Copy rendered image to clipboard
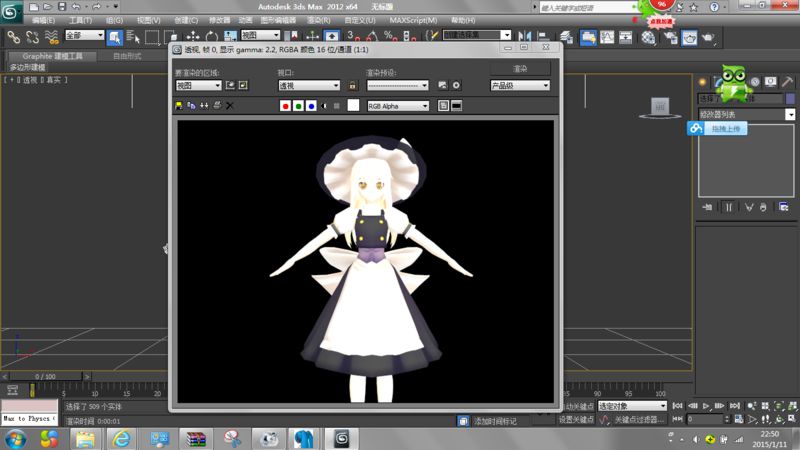The width and height of the screenshot is (800, 450). 191,106
